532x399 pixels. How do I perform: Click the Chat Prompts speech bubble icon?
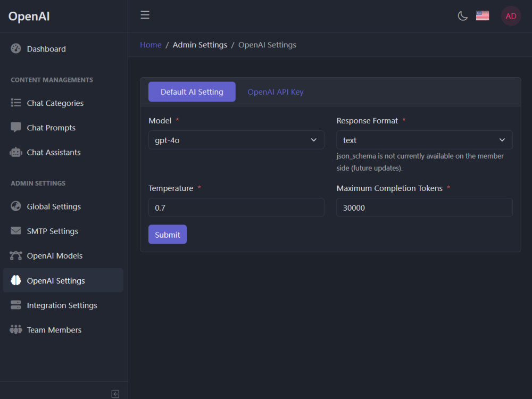[x=15, y=127]
